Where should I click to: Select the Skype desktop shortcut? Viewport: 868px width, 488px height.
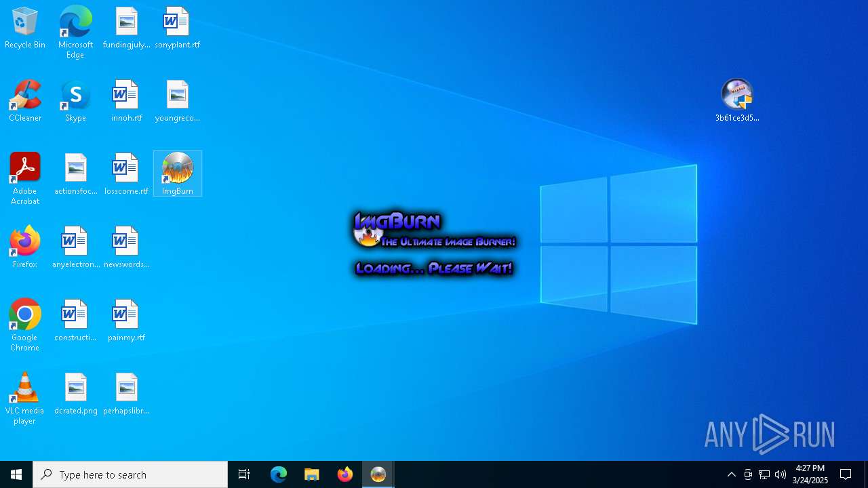75,102
